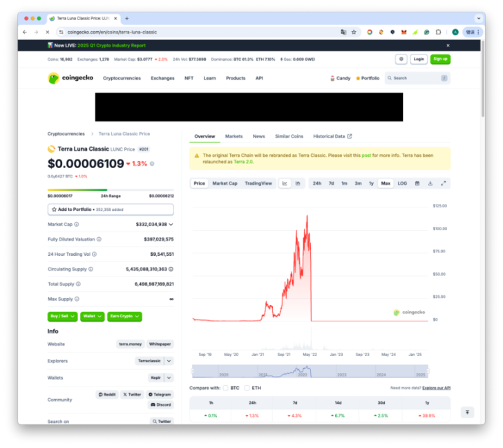503x448 pixels.
Task: Open the Products nav menu
Action: 236,78
